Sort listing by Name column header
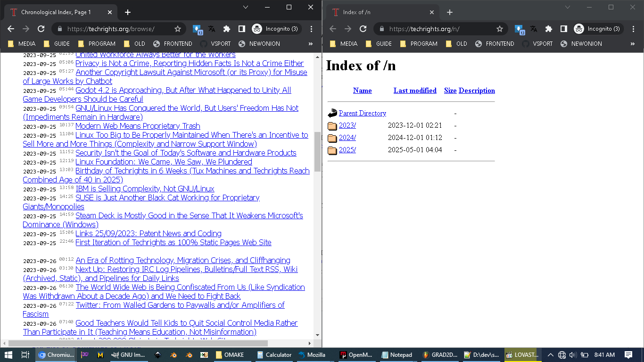Image resolution: width=644 pixels, height=362 pixels. click(363, 90)
